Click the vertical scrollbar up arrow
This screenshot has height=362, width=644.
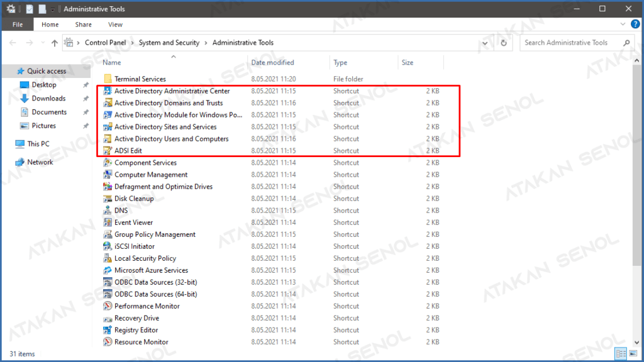pos(636,60)
